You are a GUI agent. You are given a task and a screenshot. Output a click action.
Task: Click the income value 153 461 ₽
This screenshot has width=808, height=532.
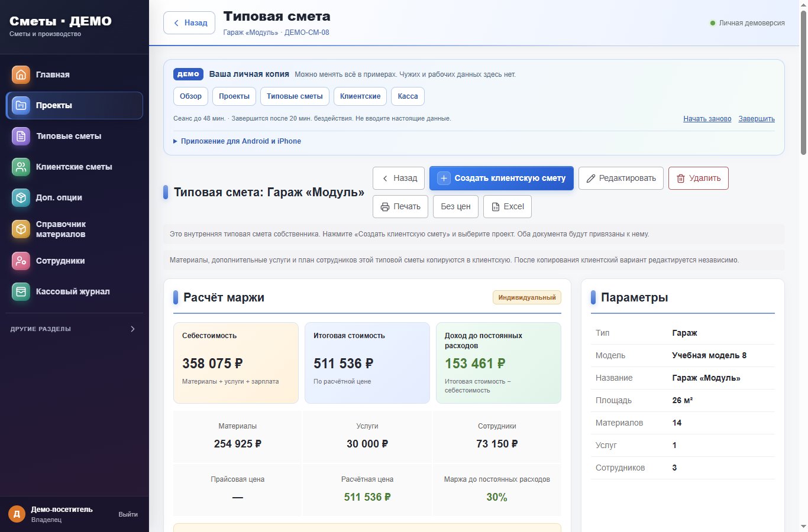click(x=475, y=364)
